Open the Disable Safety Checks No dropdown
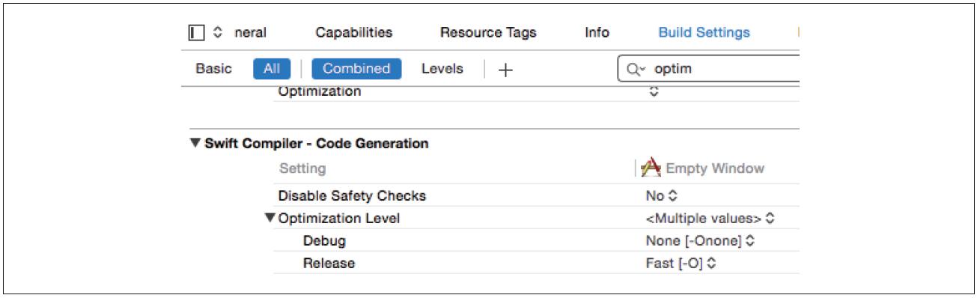Viewport: 980px width, 298px height. tap(661, 196)
